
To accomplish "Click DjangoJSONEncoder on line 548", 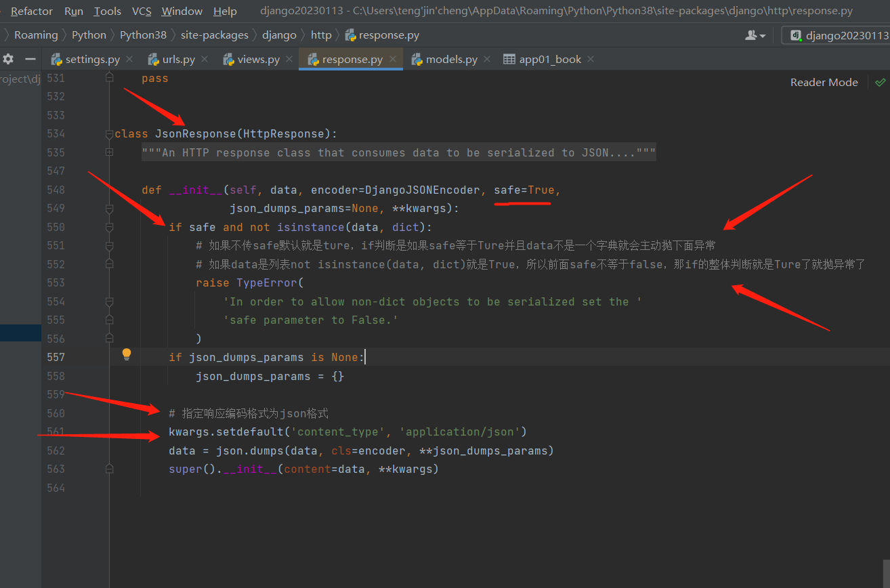I will (x=423, y=190).
